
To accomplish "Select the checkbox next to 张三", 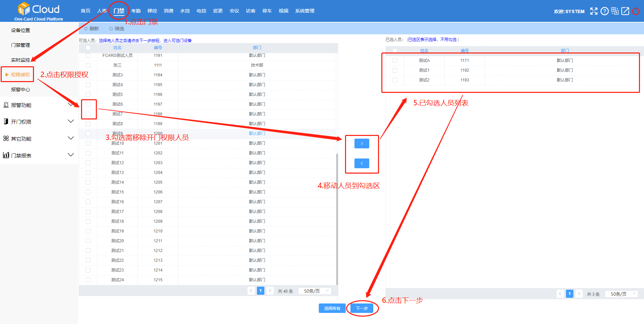I will point(88,65).
